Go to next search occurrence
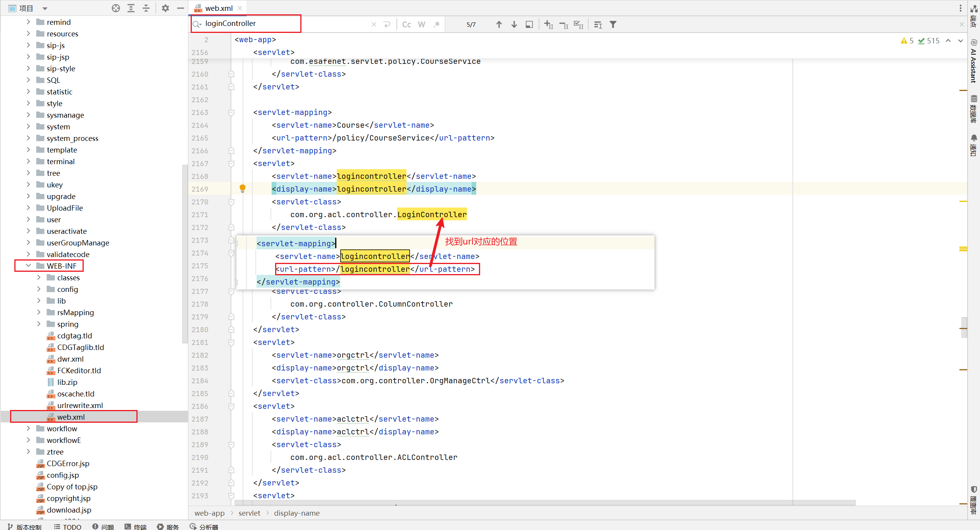This screenshot has width=980, height=530. click(x=514, y=24)
